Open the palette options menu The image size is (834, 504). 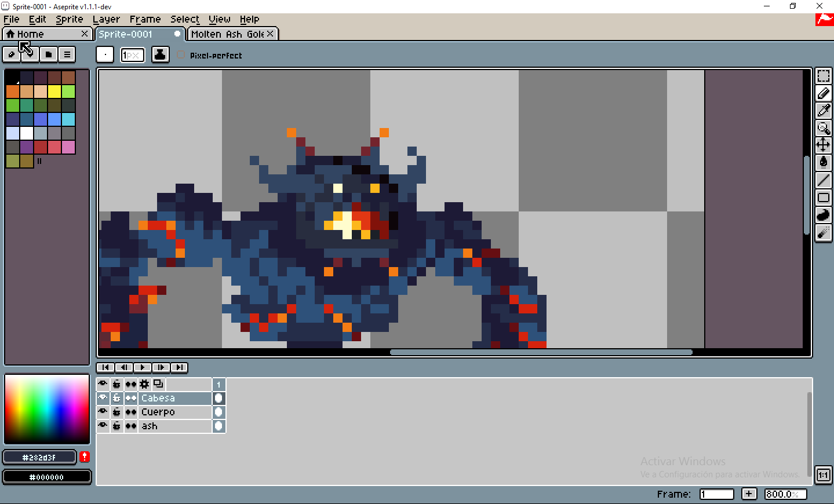pyautogui.click(x=67, y=54)
